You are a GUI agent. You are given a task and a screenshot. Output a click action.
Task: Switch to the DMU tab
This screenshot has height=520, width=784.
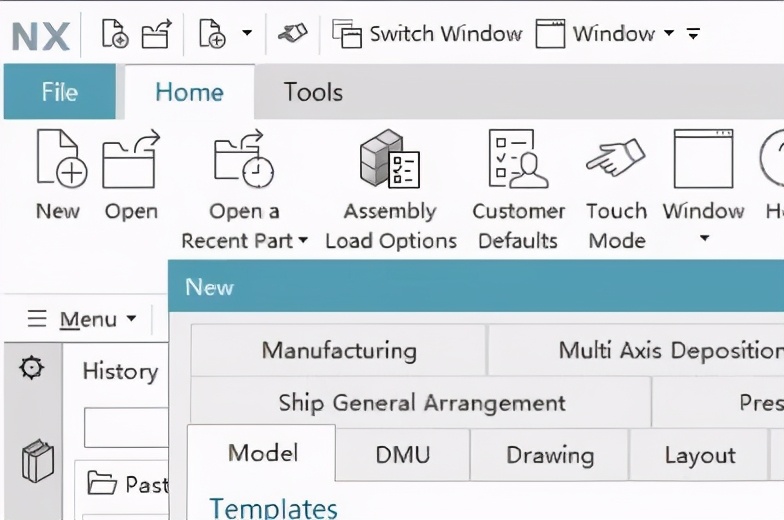(403, 455)
